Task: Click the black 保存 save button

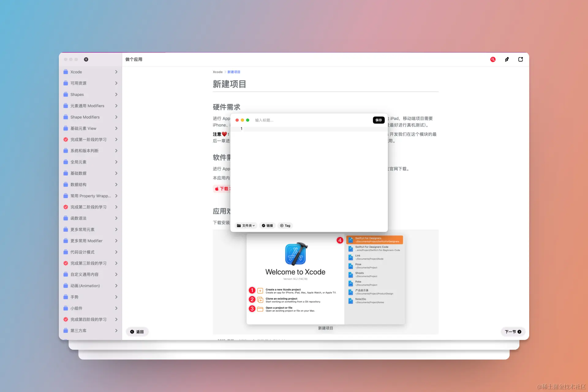Action: (x=379, y=120)
